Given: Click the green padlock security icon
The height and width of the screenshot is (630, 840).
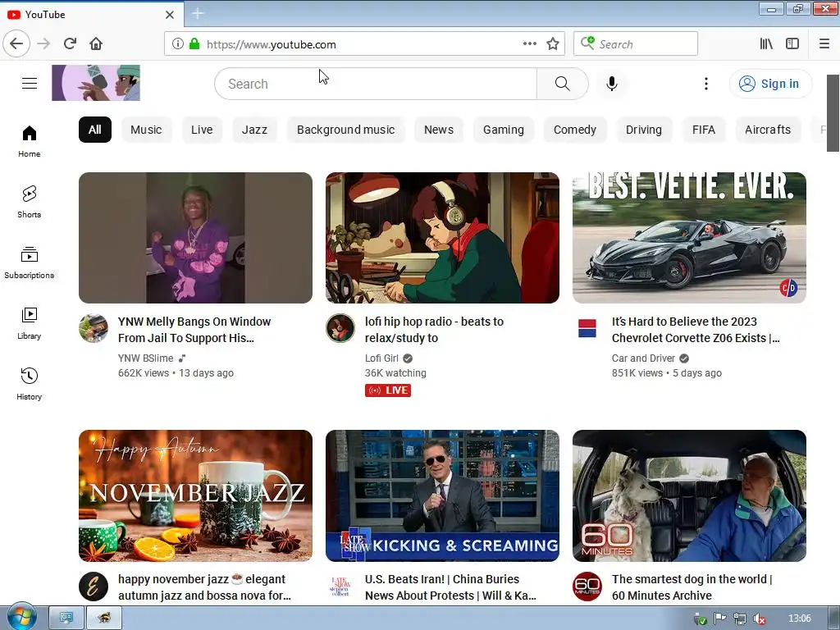Looking at the screenshot, I should tap(194, 44).
